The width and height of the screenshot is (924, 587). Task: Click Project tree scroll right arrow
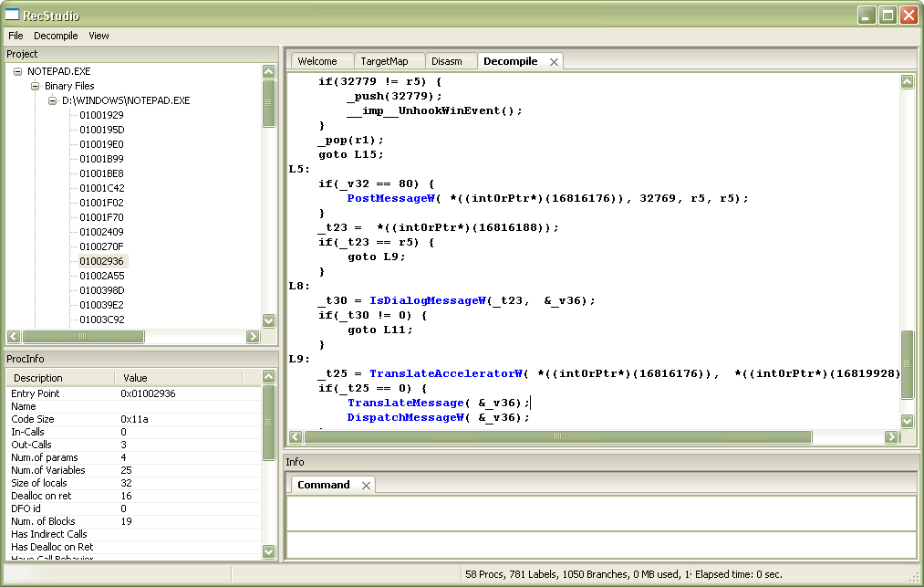253,337
